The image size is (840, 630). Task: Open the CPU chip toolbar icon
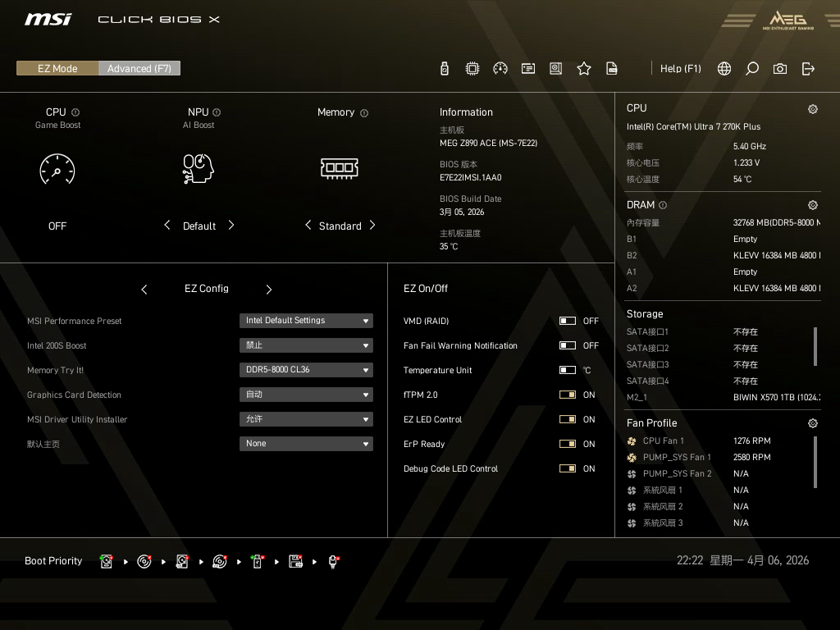[x=472, y=69]
